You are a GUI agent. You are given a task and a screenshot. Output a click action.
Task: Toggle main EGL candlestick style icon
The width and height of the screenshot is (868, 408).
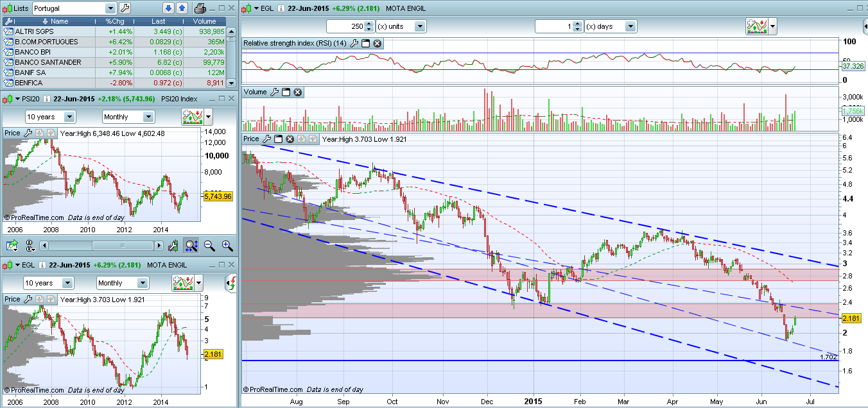(x=247, y=8)
